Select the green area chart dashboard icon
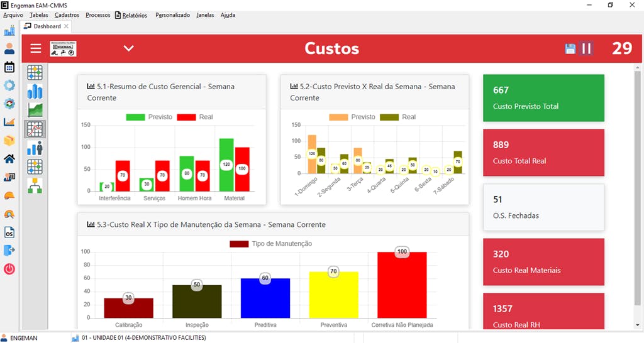This screenshot has width=644, height=343. tap(35, 110)
